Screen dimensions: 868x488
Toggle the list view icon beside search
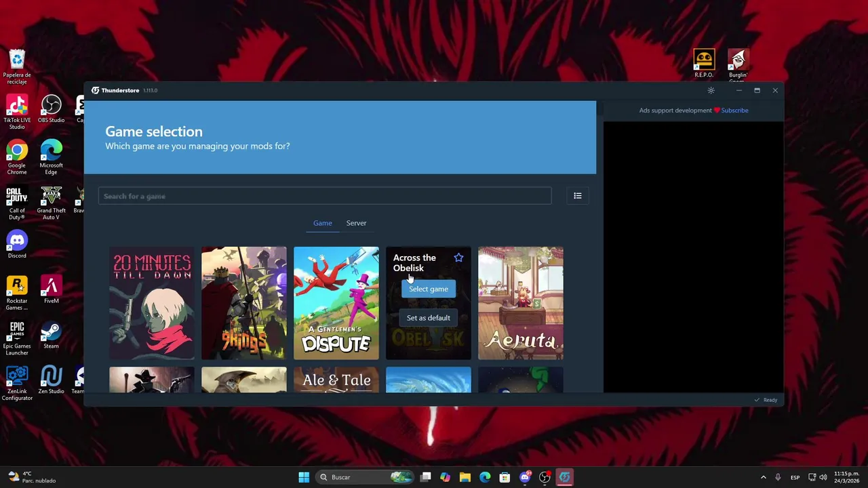point(578,196)
